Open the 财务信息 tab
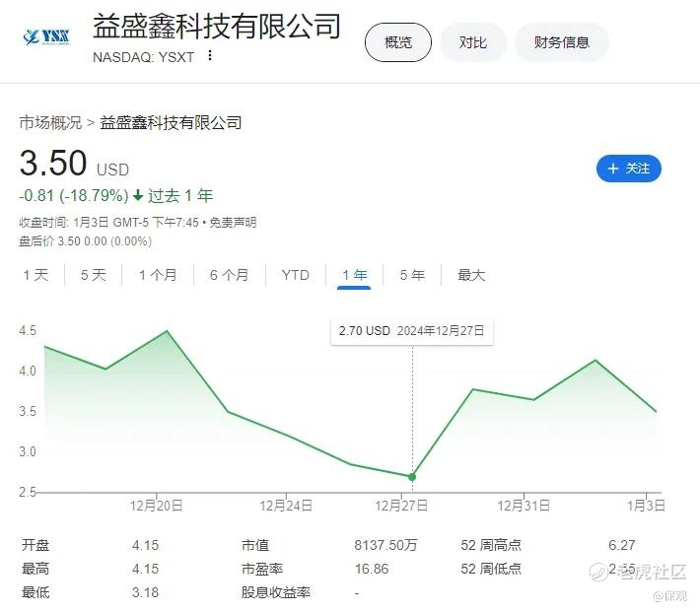This screenshot has height=612, width=700. (x=562, y=42)
